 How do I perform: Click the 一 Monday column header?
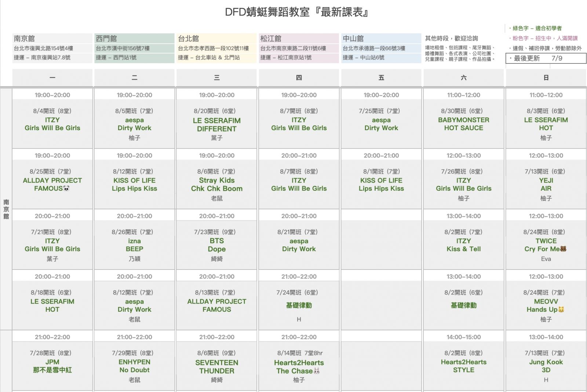(52, 78)
